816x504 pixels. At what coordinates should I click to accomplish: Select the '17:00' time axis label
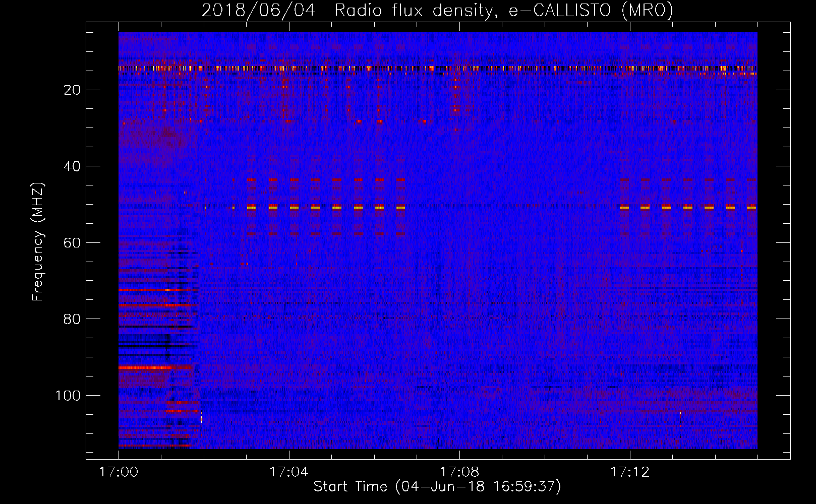coord(119,472)
